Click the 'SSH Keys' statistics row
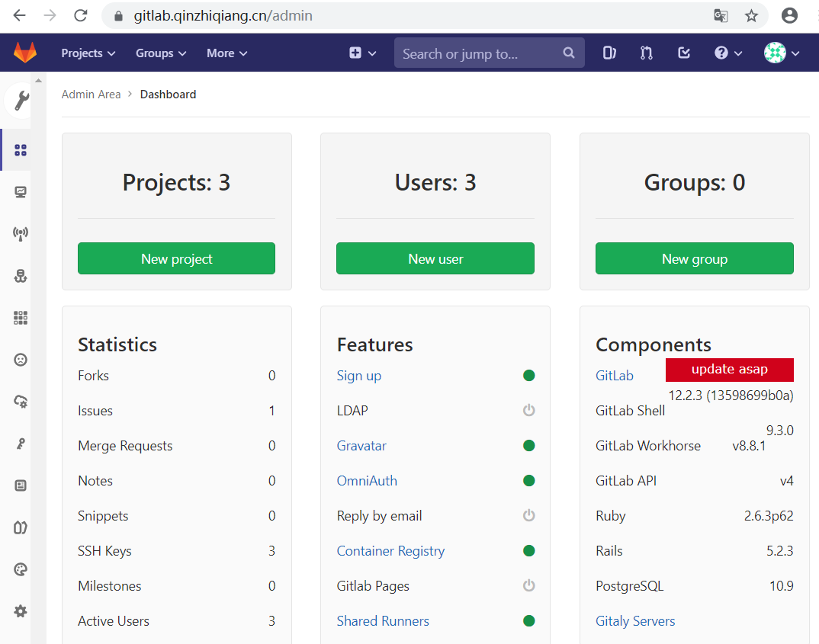This screenshot has height=644, width=819. pyautogui.click(x=177, y=550)
